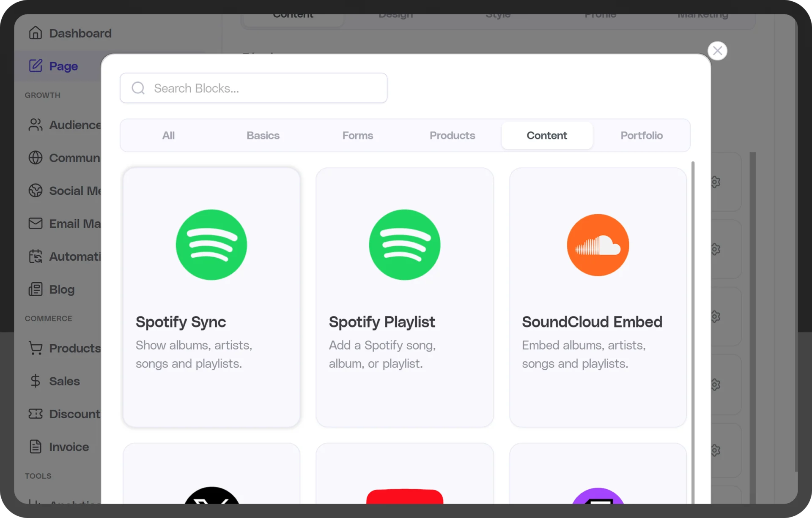Click the Products shopping cart icon
The image size is (812, 518).
(x=36, y=348)
